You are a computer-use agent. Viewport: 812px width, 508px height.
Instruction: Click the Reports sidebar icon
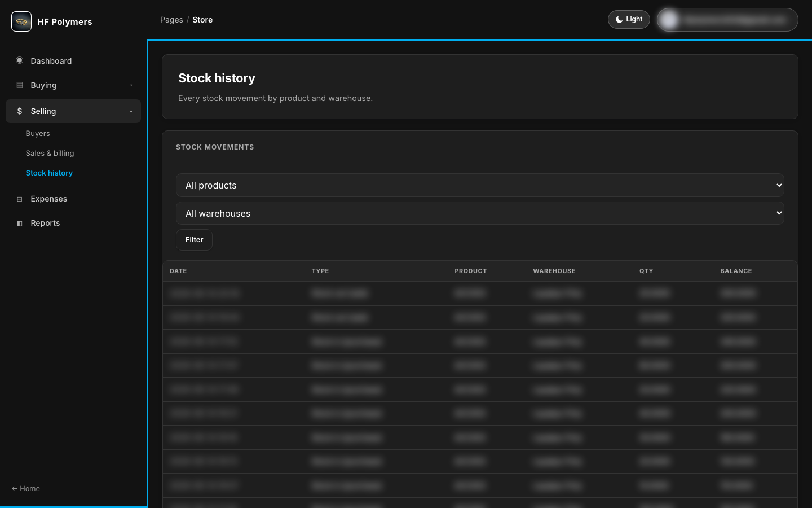tap(20, 223)
